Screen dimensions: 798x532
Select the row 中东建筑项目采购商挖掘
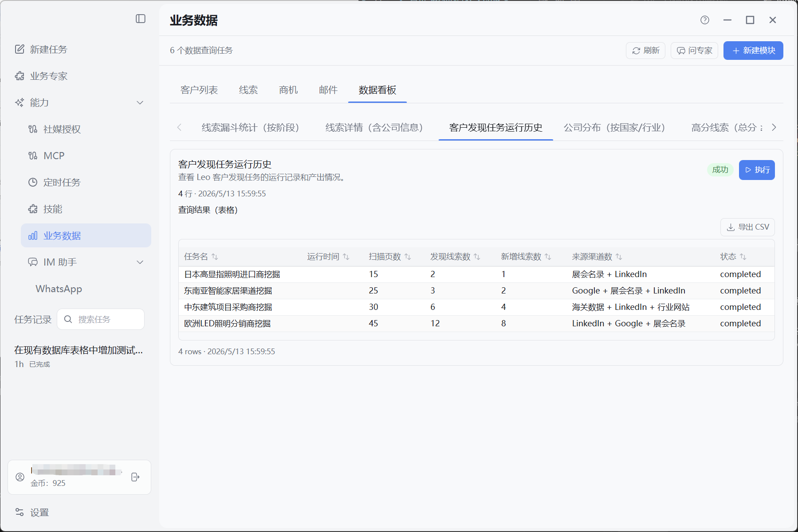click(476, 307)
